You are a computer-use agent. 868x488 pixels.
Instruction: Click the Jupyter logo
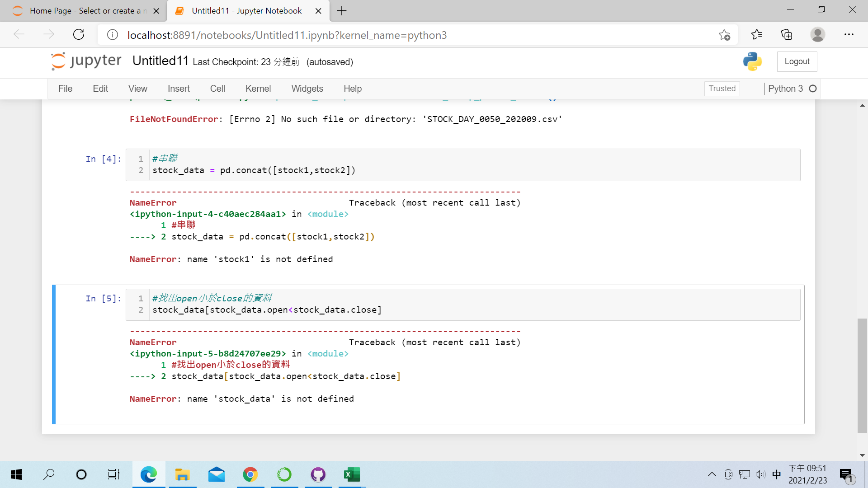click(86, 61)
